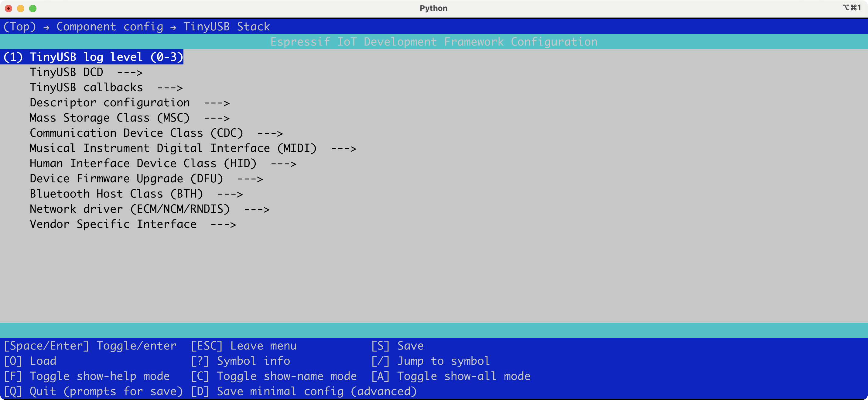Click Component config in breadcrumb path
The height and width of the screenshot is (400, 868).
point(110,26)
